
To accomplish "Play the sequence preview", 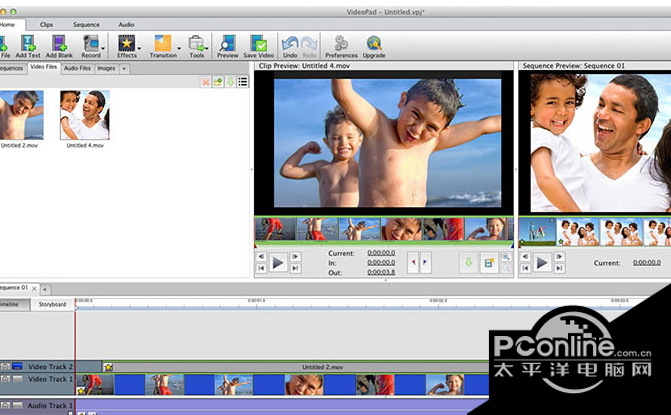I will pos(542,262).
